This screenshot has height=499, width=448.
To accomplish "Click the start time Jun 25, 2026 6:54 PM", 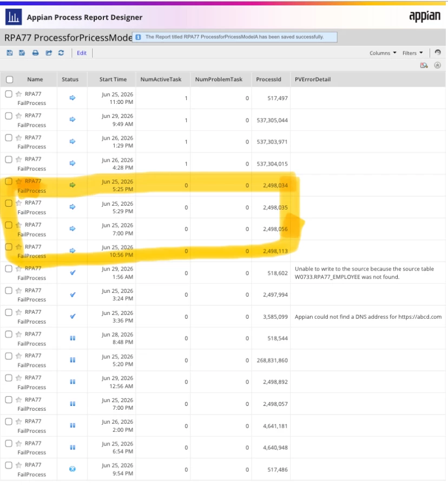I will [117, 448].
